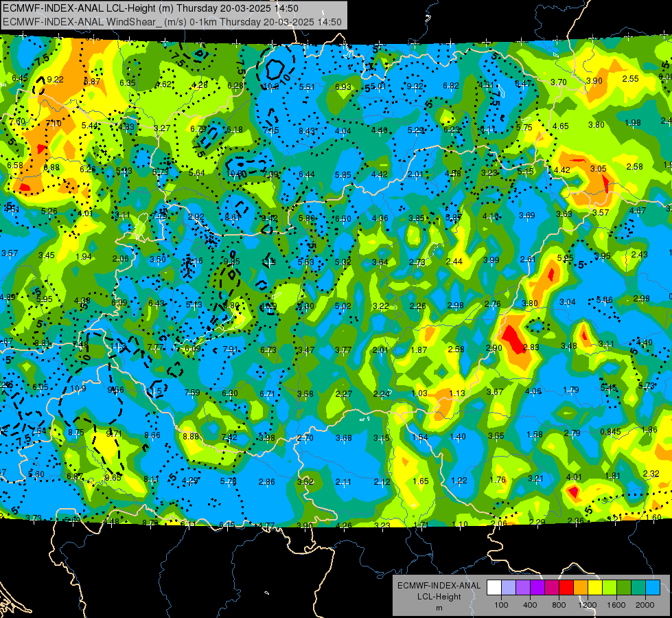Click the wind shear value 6.50
Viewport: 672px width, 618px height.
pyautogui.click(x=343, y=219)
